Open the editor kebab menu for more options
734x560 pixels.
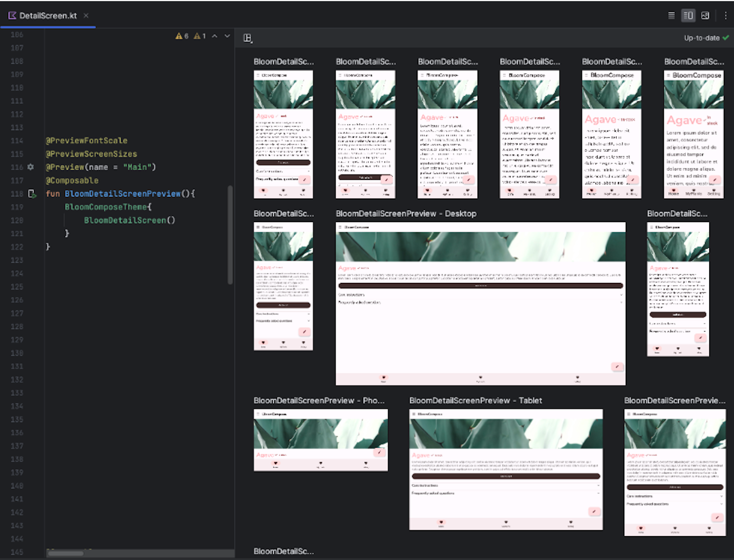pos(725,15)
